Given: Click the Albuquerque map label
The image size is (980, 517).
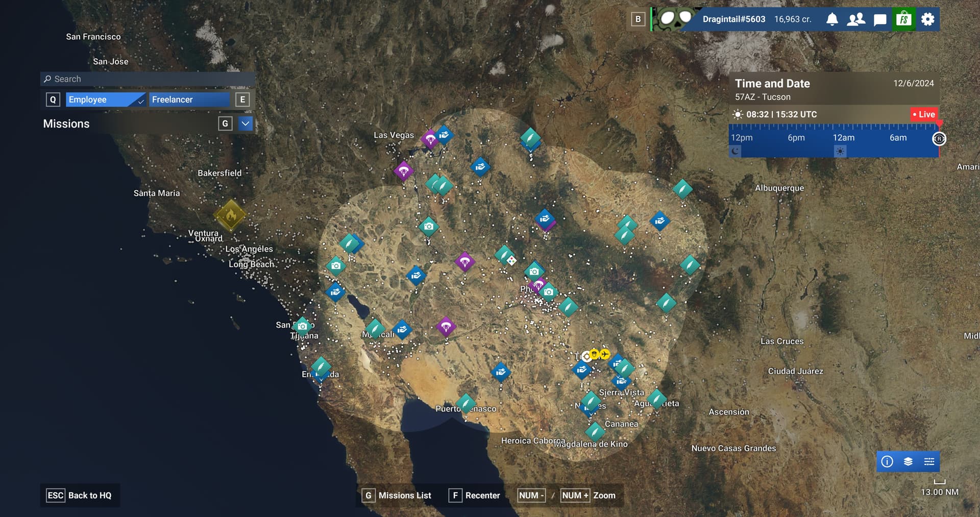Looking at the screenshot, I should pyautogui.click(x=779, y=188).
